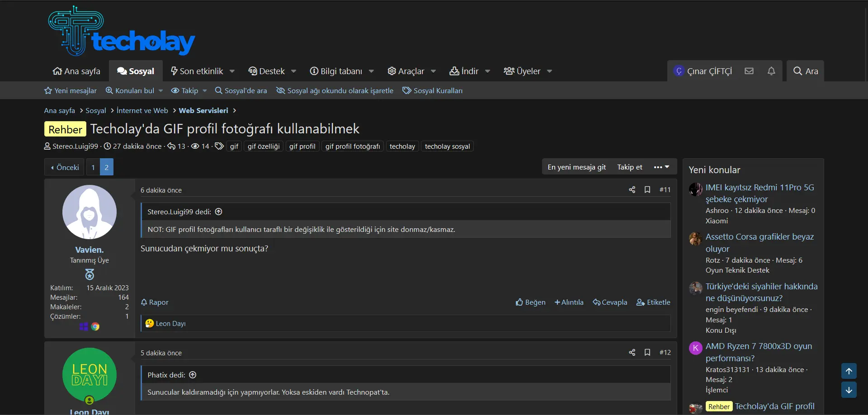Click Yeni mesajlar link
The height and width of the screenshot is (415, 868).
(71, 90)
